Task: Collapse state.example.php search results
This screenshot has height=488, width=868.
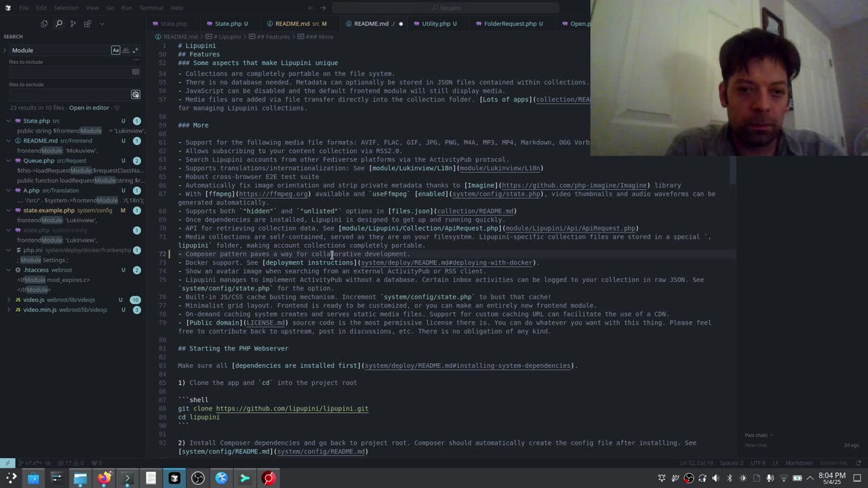Action: tap(9, 210)
